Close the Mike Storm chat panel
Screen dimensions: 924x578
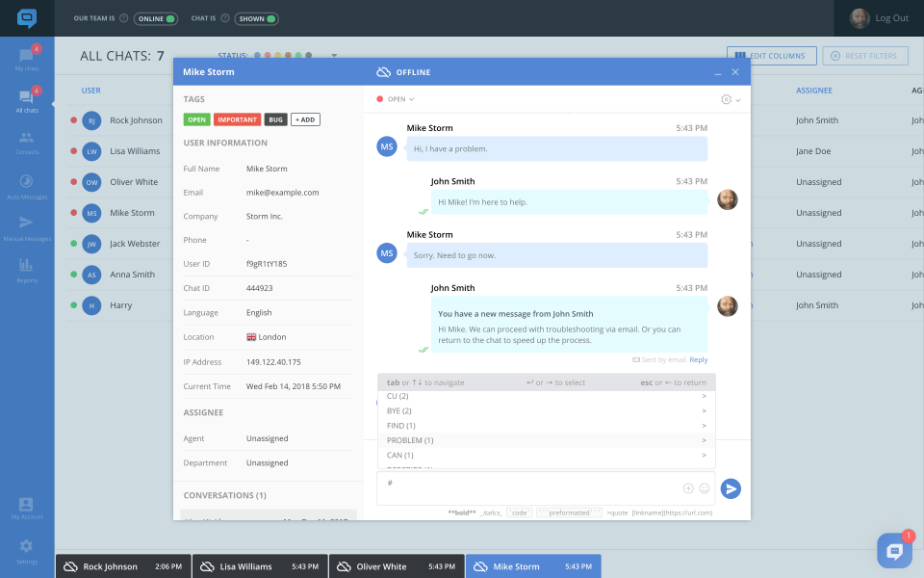tap(734, 72)
